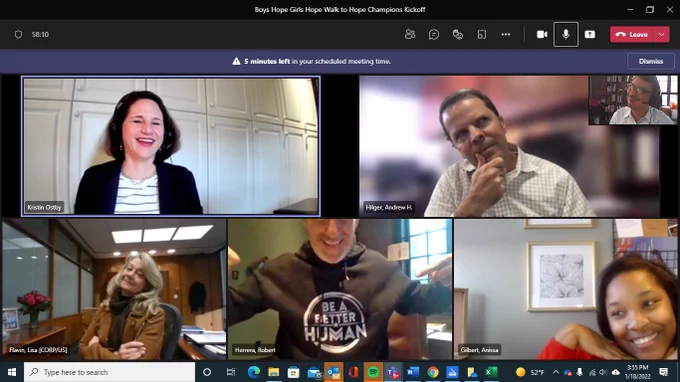
Task: Show hidden system tray icons
Action: [x=556, y=372]
